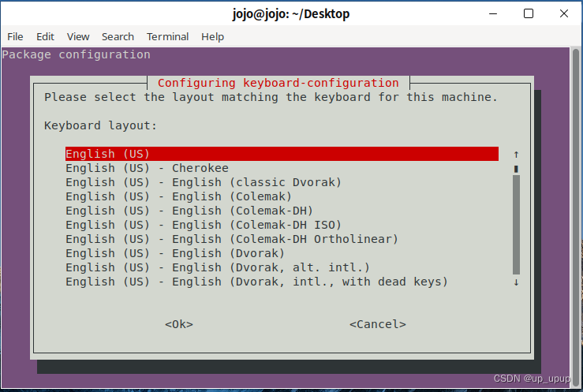Confirm selection with the Ok button
The width and height of the screenshot is (583, 392).
point(179,324)
